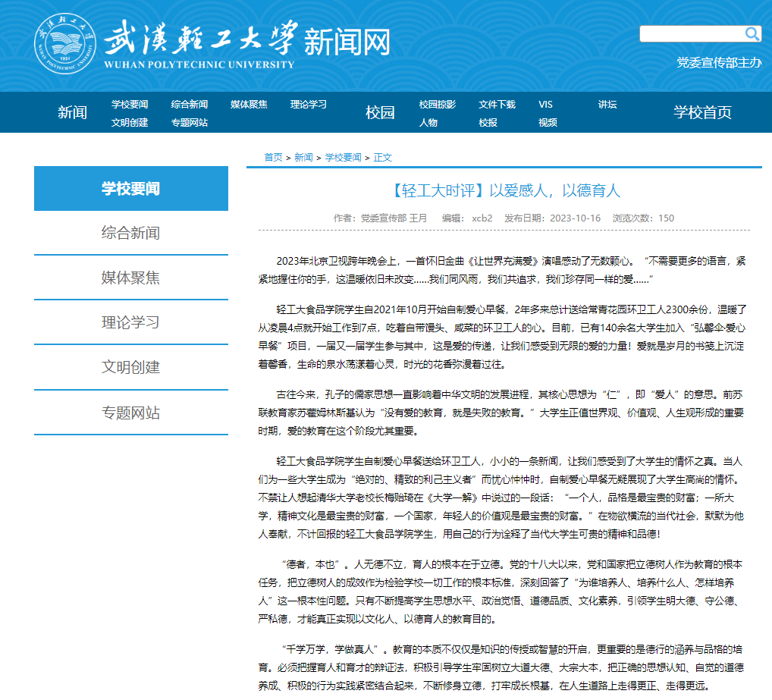
Task: Open 文明创建 in top navigation bar
Action: coord(130,123)
